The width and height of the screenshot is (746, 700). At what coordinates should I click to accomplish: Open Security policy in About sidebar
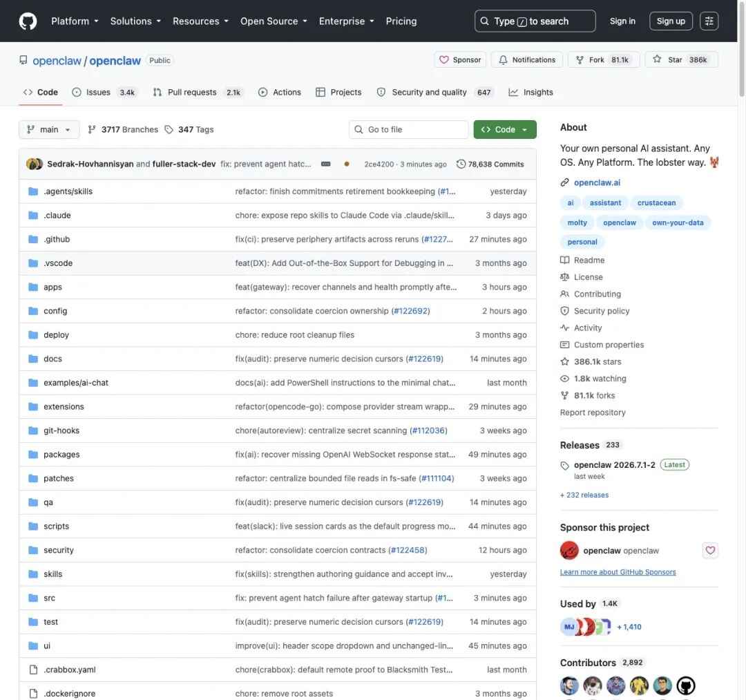point(595,311)
